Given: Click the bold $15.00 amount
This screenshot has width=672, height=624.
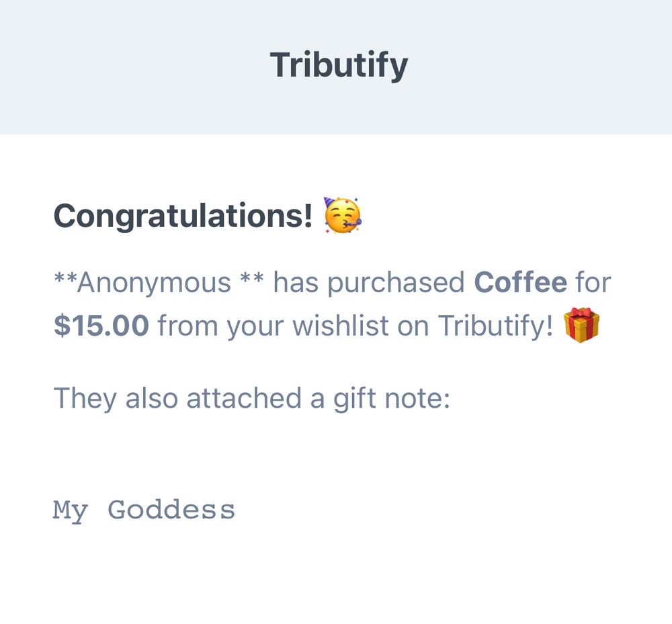Looking at the screenshot, I should pyautogui.click(x=101, y=326).
